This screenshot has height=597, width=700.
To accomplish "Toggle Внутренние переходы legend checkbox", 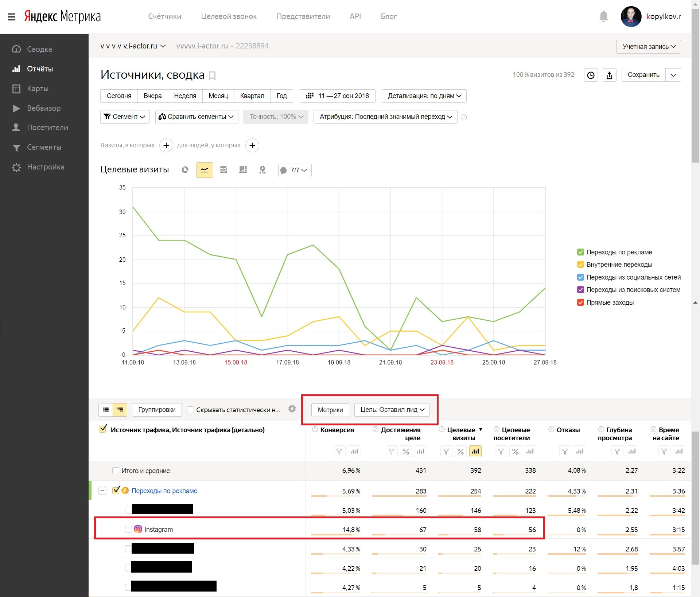I will pyautogui.click(x=580, y=265).
